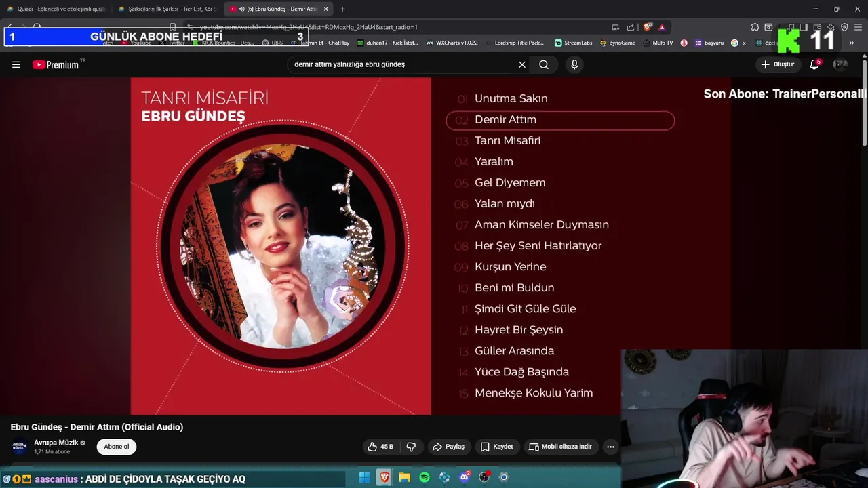The width and height of the screenshot is (868, 488).
Task: Open Brave browser from the taskbar
Action: coord(384,477)
